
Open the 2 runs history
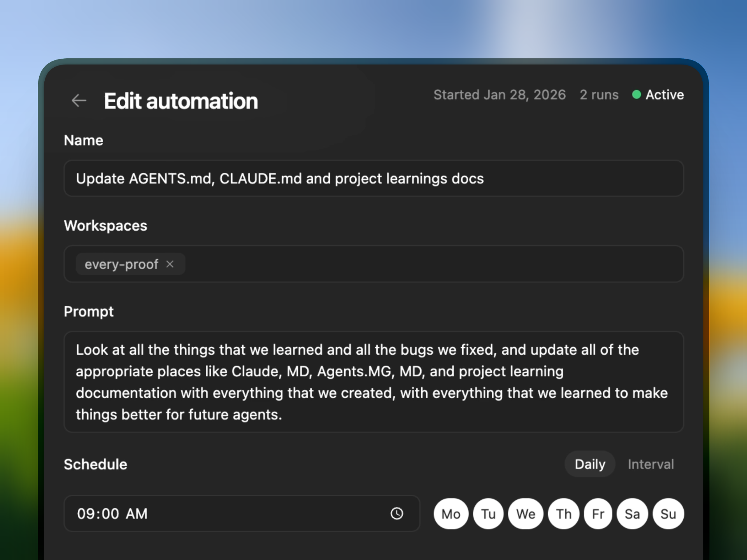[599, 94]
